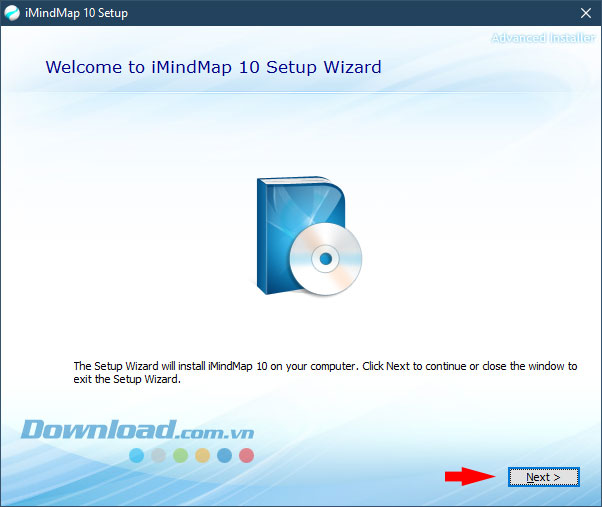Click the red arrow pointing at Next
The width and height of the screenshot is (602, 507).
pos(470,477)
